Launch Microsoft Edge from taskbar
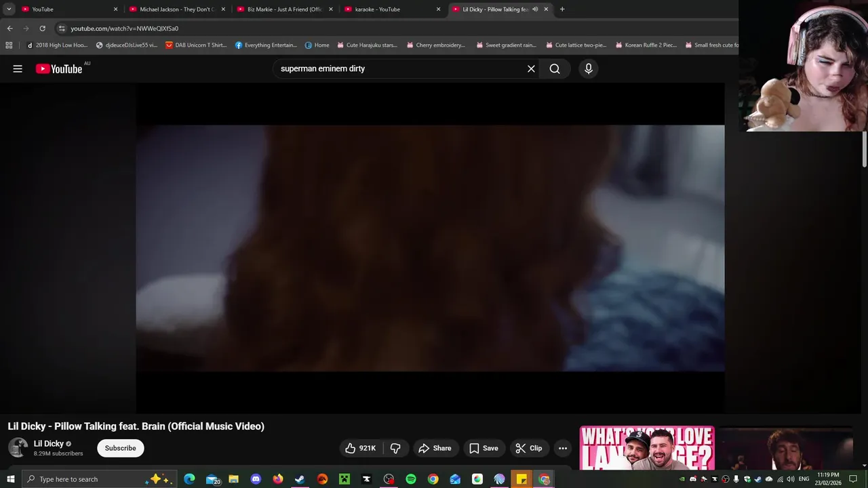Viewport: 868px width, 488px height. point(189,479)
